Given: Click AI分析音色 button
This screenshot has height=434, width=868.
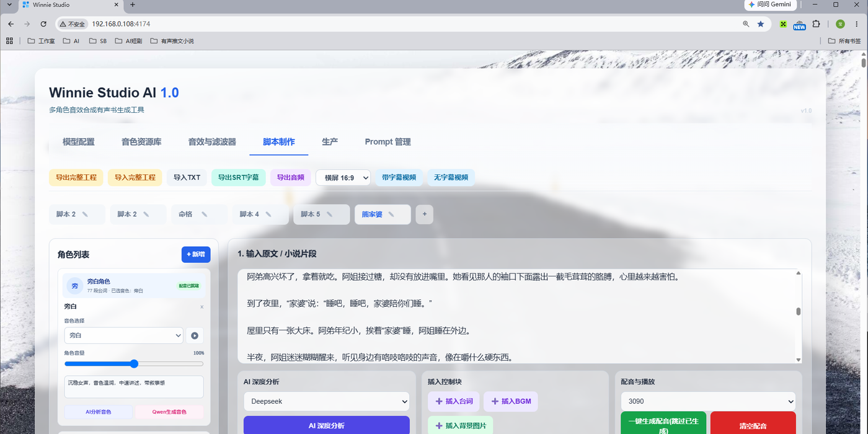Looking at the screenshot, I should point(99,412).
